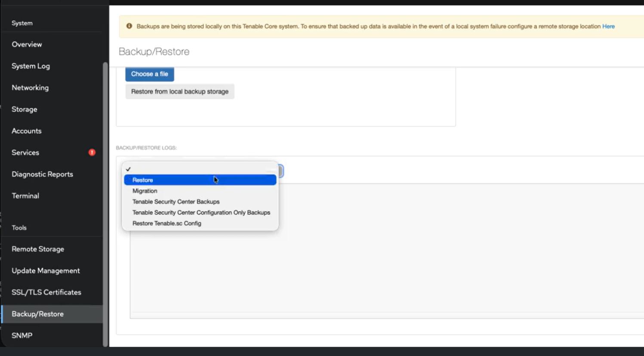The image size is (644, 356).
Task: Select Migration in the logs dropdown
Action: click(145, 191)
